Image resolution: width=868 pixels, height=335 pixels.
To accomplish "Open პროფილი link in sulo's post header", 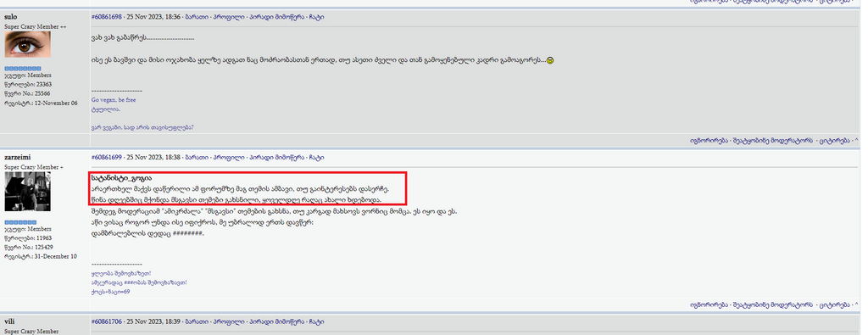I will [x=229, y=17].
